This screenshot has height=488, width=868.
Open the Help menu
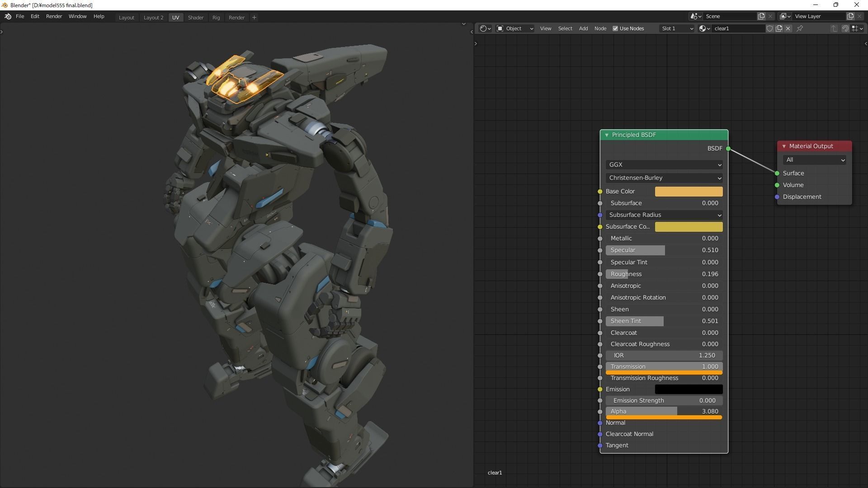(99, 16)
